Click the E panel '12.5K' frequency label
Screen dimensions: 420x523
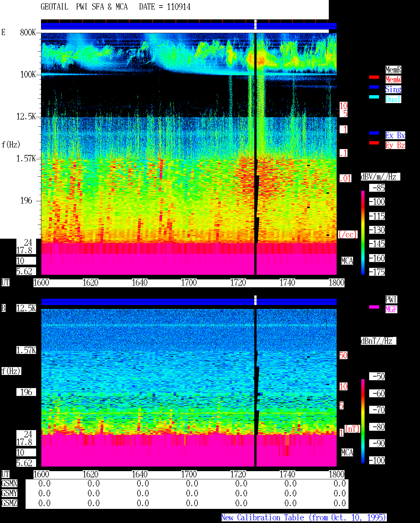pos(26,116)
